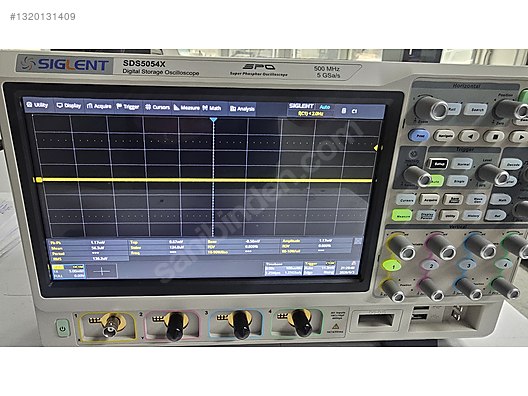
Task: Click the green lit Auto trigger button
Action: pyautogui.click(x=436, y=181)
